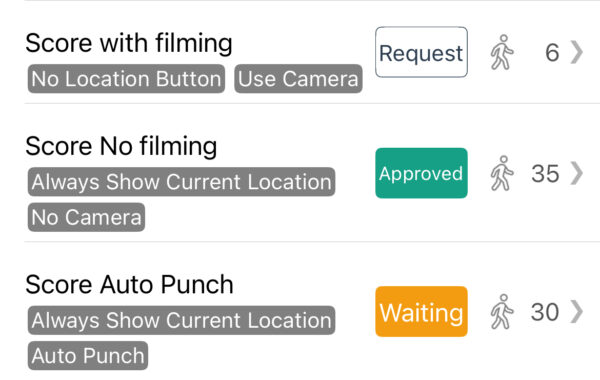Open Score Auto Punch chevron arrow
Viewport: 600px width, 380px height.
(x=577, y=312)
